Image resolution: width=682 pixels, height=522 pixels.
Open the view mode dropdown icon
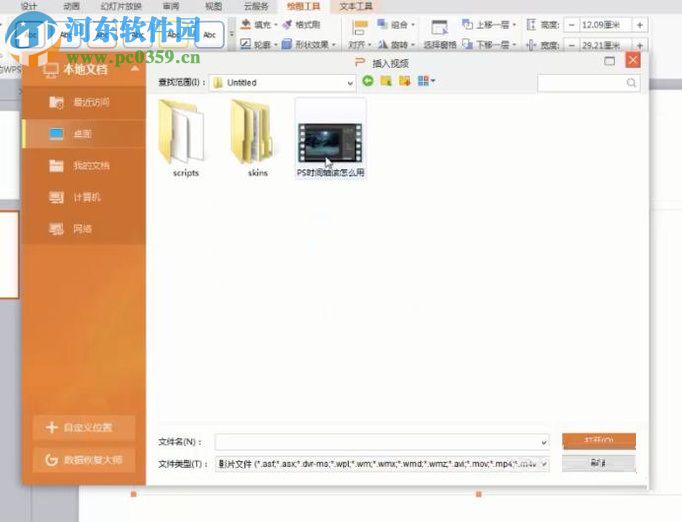(426, 81)
